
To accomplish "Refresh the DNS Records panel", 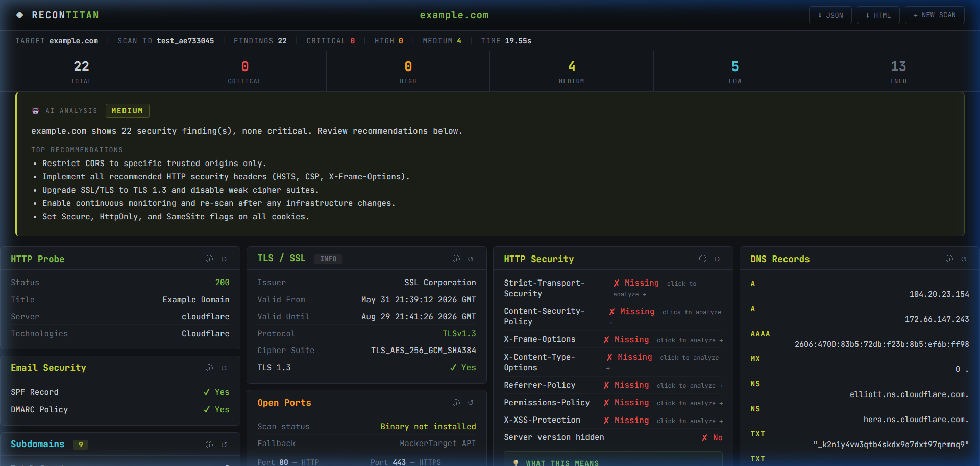I will (x=964, y=259).
